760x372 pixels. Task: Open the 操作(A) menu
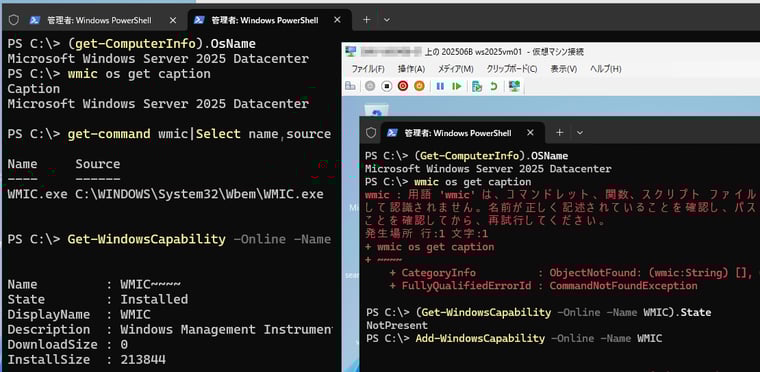coord(411,69)
